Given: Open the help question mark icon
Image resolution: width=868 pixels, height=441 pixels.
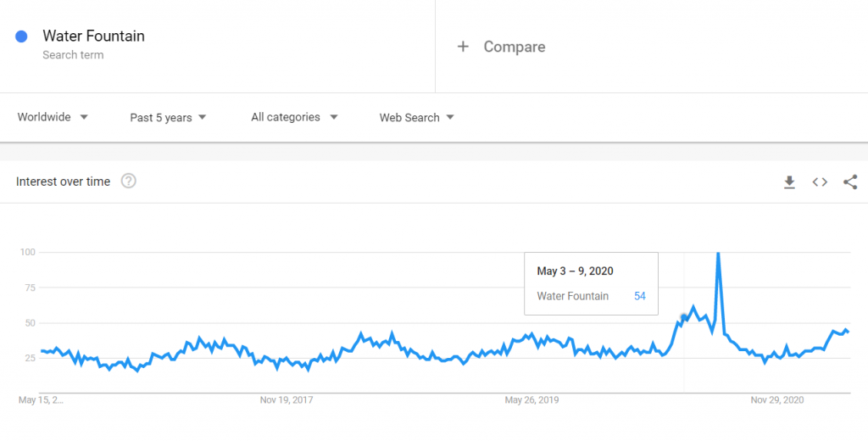Looking at the screenshot, I should 129,181.
